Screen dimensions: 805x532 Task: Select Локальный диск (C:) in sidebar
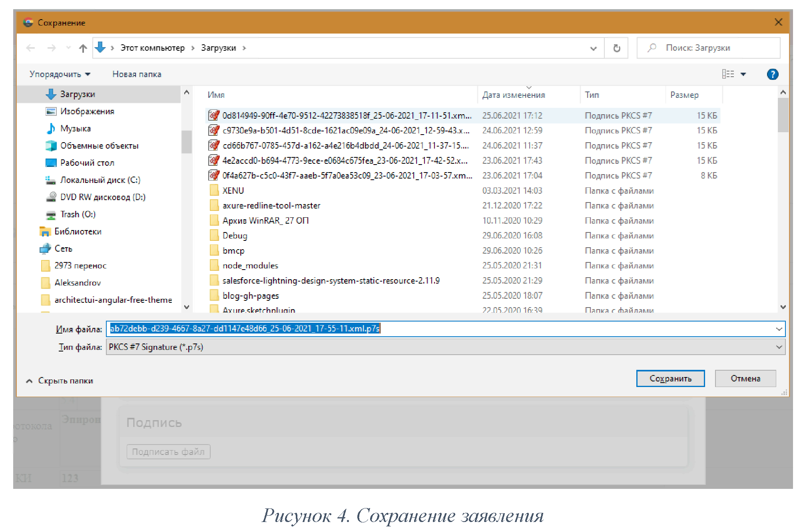[x=100, y=180]
